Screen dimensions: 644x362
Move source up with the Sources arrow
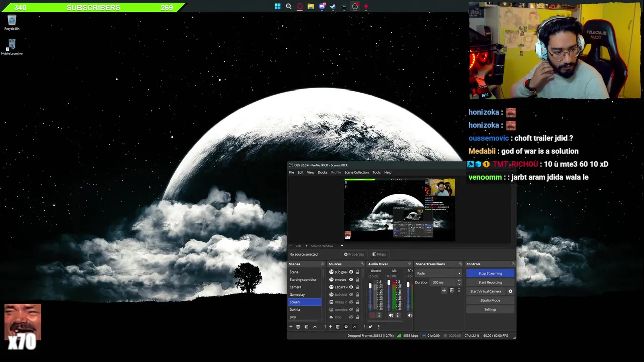355,327
